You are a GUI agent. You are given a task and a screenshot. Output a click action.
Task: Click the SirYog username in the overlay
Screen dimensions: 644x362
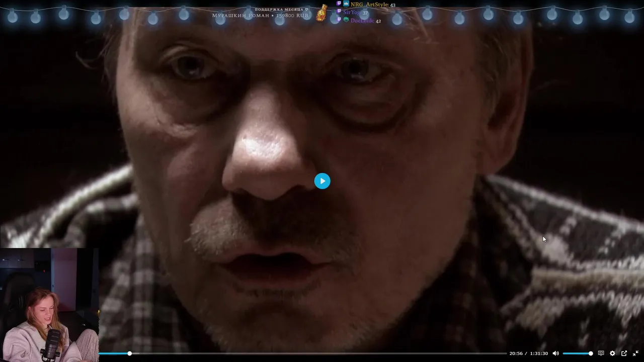(x=352, y=13)
